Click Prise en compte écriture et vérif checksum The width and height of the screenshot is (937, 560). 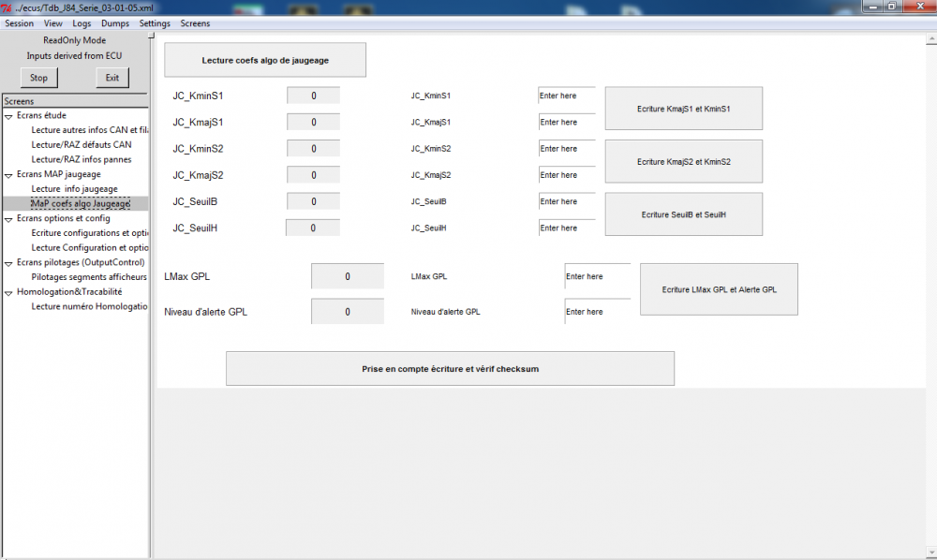(450, 369)
